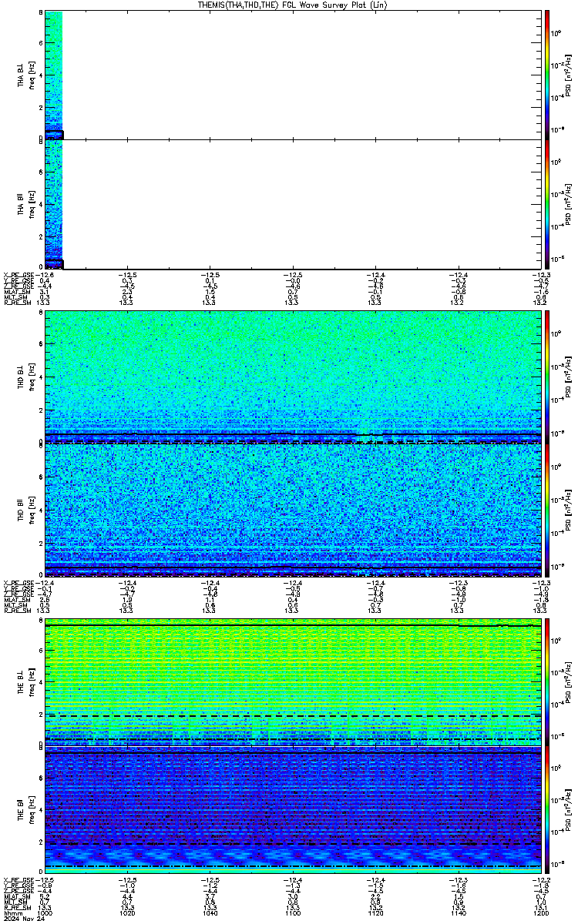Click the THD B-perpendicular panel colorbar
The image size is (578, 924).
coord(547,376)
